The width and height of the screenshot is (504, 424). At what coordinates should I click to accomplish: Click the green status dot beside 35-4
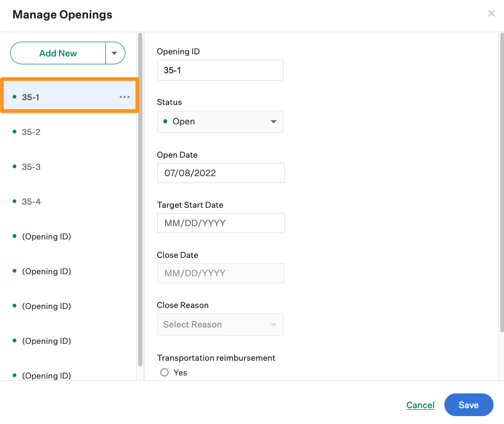click(14, 201)
